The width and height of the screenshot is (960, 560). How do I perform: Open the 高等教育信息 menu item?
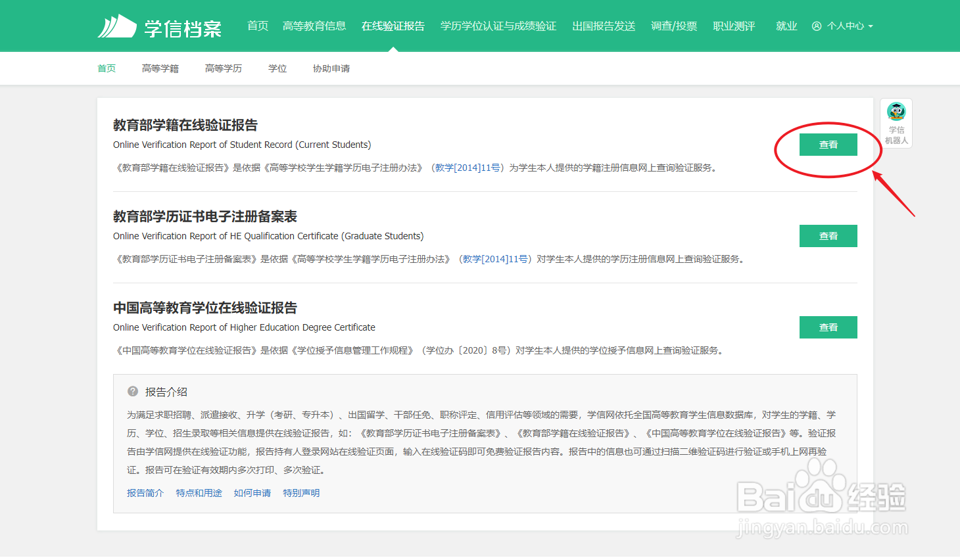314,26
